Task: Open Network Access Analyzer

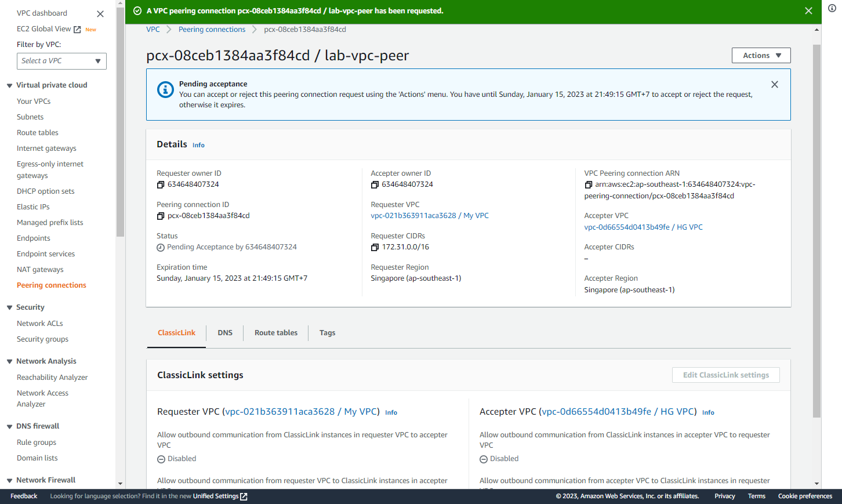Action: [42, 398]
